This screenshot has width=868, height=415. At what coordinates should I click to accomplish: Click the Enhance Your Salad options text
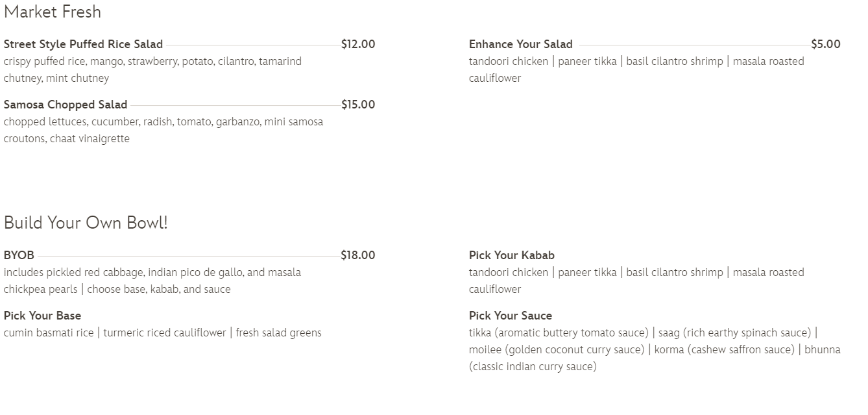(x=636, y=69)
